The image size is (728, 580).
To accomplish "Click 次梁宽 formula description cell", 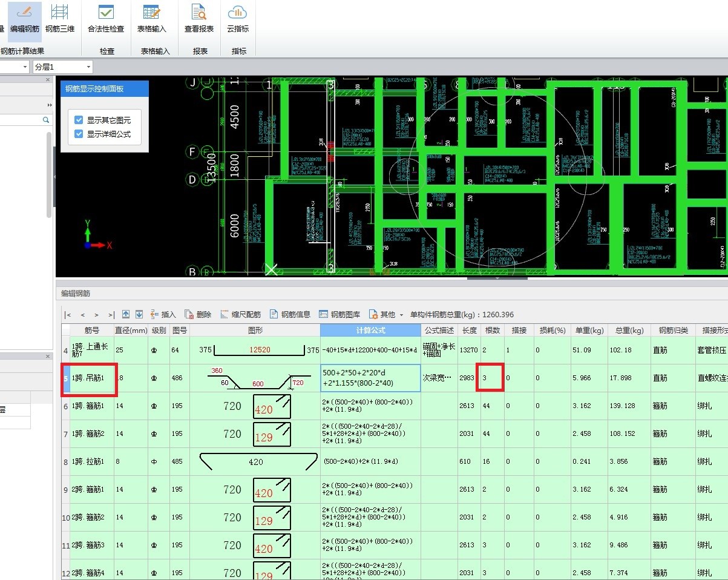I will tap(439, 378).
